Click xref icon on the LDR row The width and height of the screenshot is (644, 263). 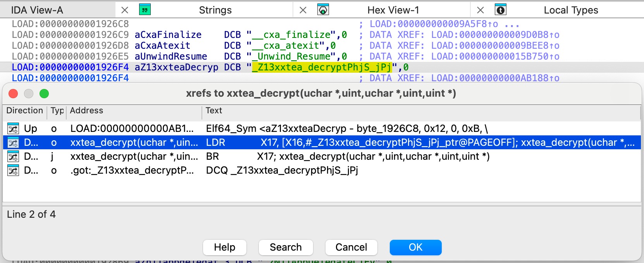click(x=13, y=143)
